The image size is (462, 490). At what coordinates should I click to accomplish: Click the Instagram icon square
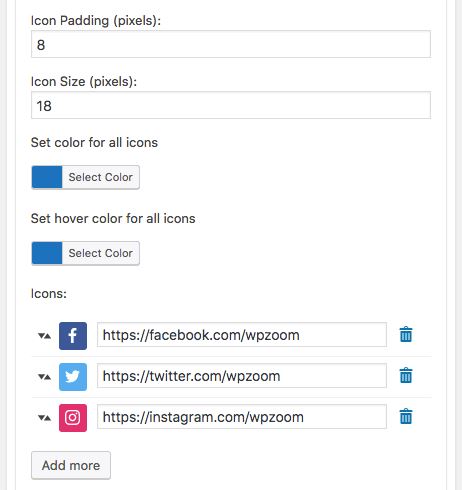73,418
